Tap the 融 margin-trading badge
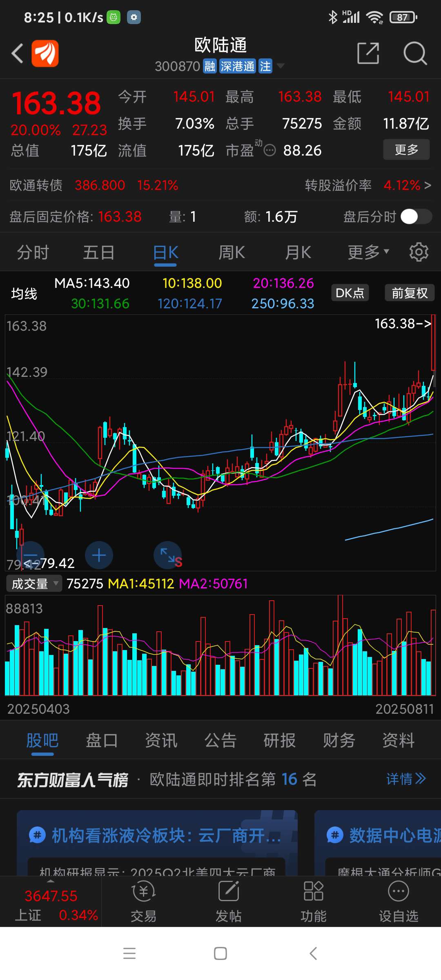Image resolution: width=441 pixels, height=980 pixels. (210, 66)
